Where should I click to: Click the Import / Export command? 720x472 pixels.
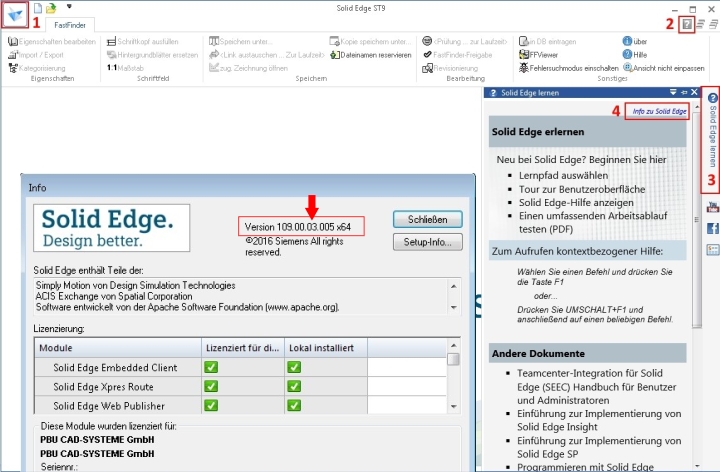36,55
